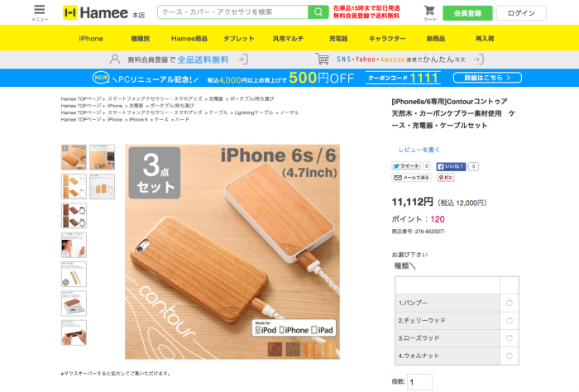This screenshot has width=579, height=392.
Task: Open coupon details chevron button
Action: coord(487,78)
